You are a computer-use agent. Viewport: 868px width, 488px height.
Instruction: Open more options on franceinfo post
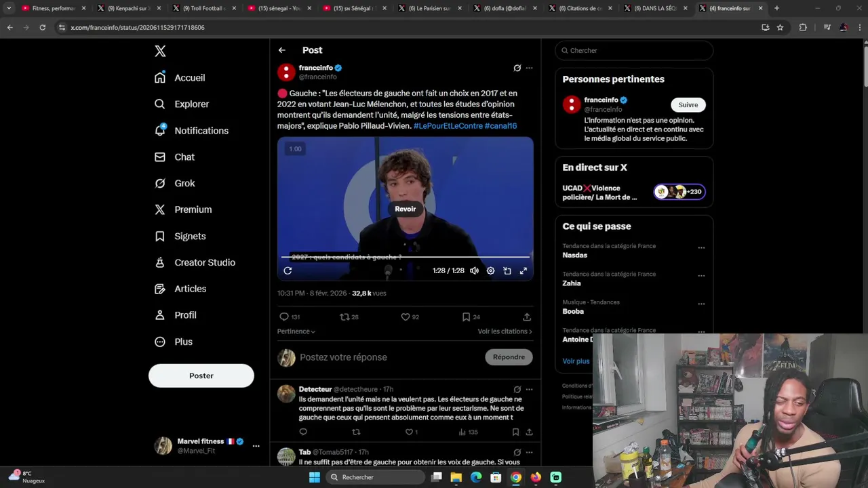pyautogui.click(x=529, y=68)
